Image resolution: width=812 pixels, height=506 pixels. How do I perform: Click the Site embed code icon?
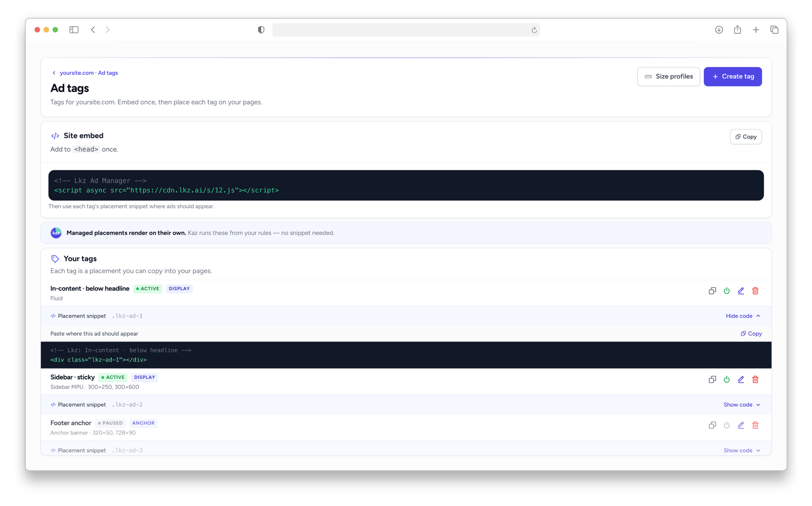[55, 136]
